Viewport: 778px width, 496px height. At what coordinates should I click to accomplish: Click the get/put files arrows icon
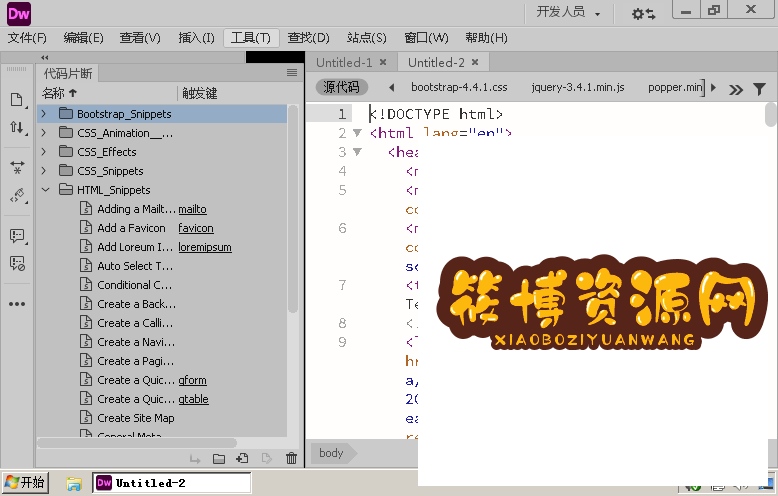coord(17,127)
